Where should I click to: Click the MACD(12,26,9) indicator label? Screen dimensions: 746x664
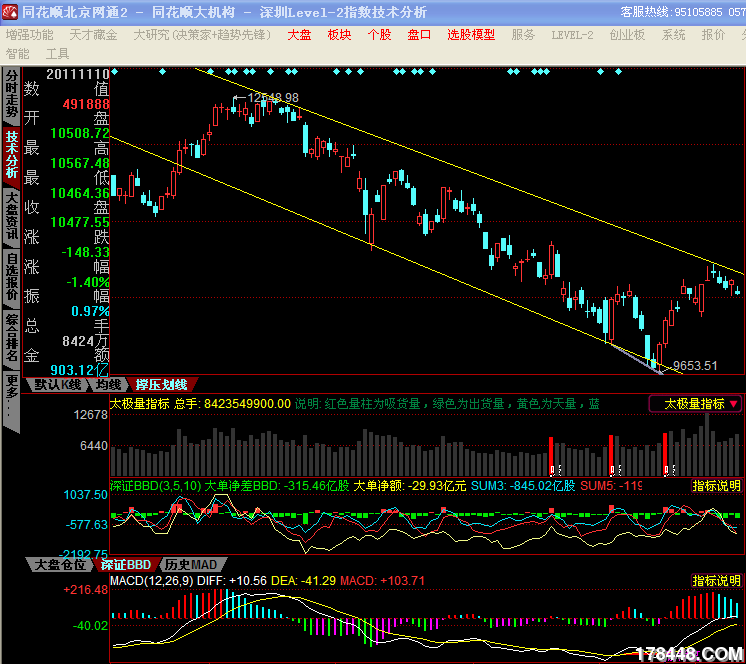[152, 581]
